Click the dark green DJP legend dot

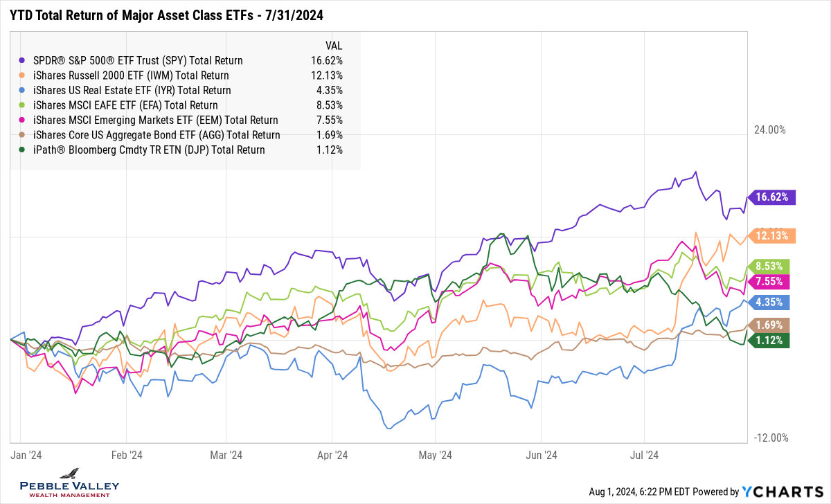point(24,150)
